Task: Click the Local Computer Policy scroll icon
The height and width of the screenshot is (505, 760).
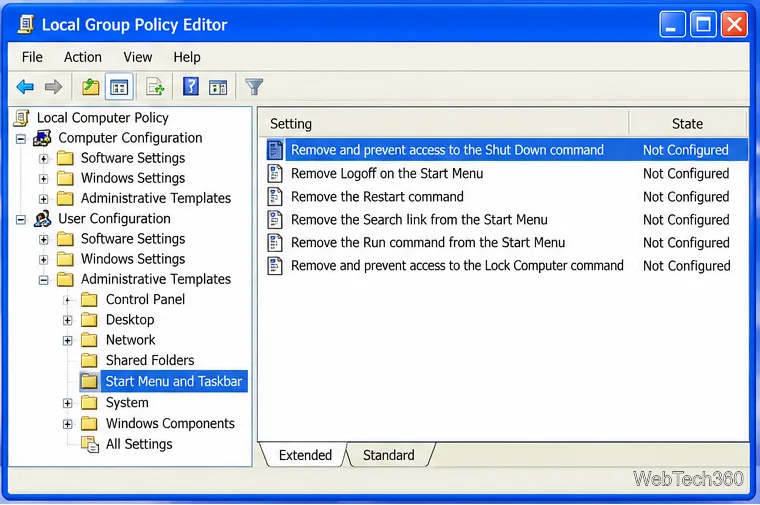Action: click(22, 118)
